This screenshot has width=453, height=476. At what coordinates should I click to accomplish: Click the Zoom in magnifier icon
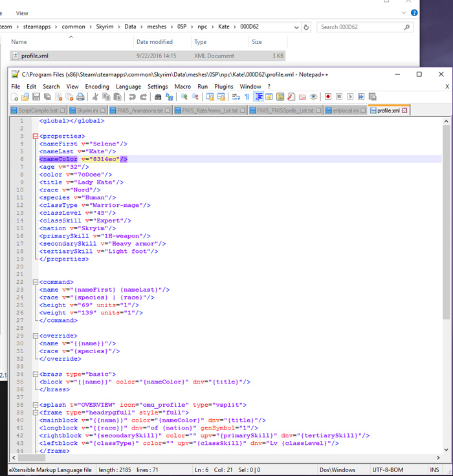[x=184, y=97]
